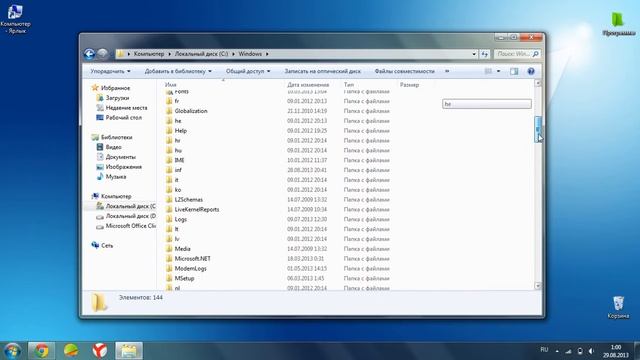Screen dimensions: 640x360
Task: Open the Windows Start menu
Action: tap(13, 351)
